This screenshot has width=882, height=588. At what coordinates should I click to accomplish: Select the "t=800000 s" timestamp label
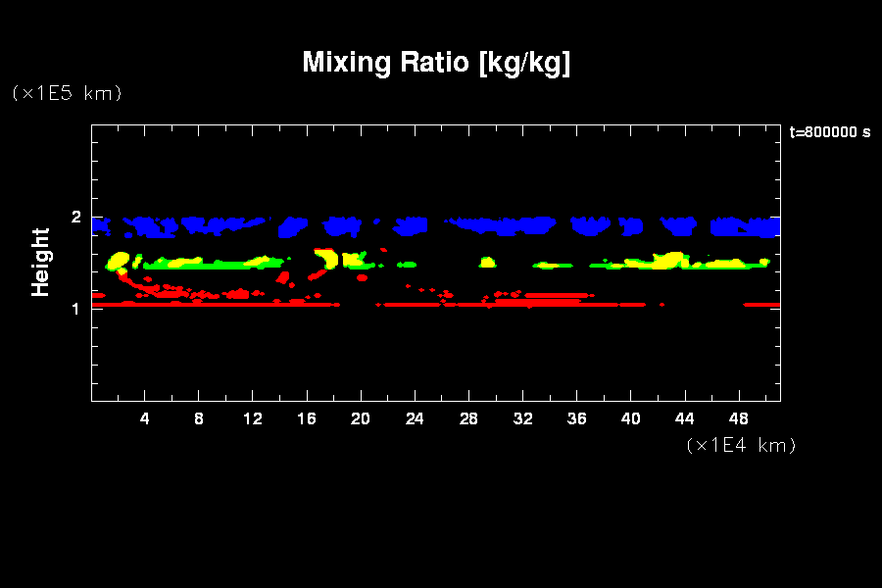tap(829, 132)
